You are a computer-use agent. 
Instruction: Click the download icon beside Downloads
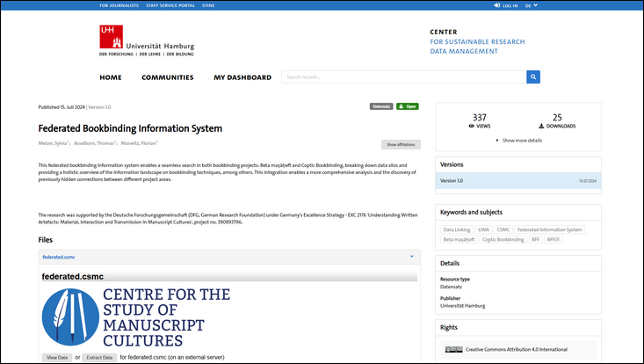point(541,127)
